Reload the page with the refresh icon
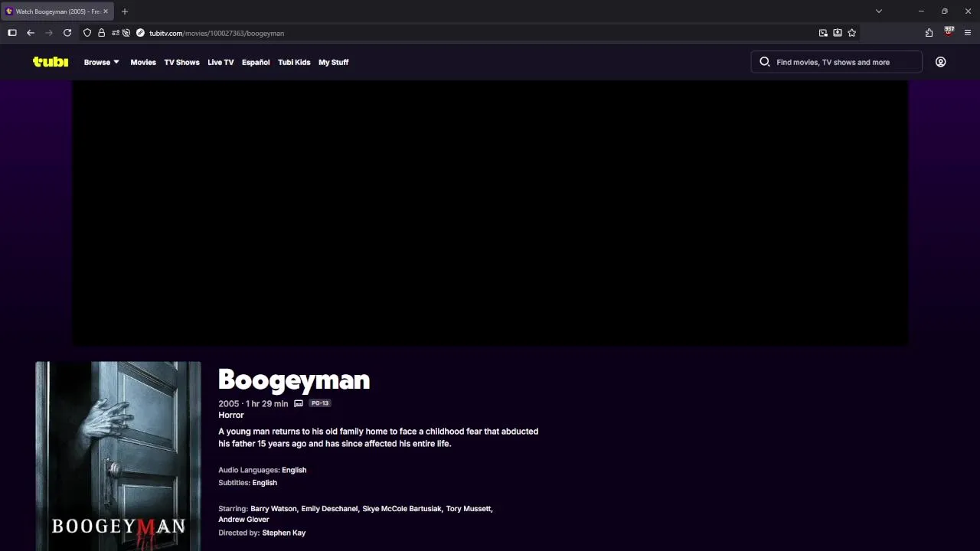This screenshot has height=551, width=980. pyautogui.click(x=67, y=33)
